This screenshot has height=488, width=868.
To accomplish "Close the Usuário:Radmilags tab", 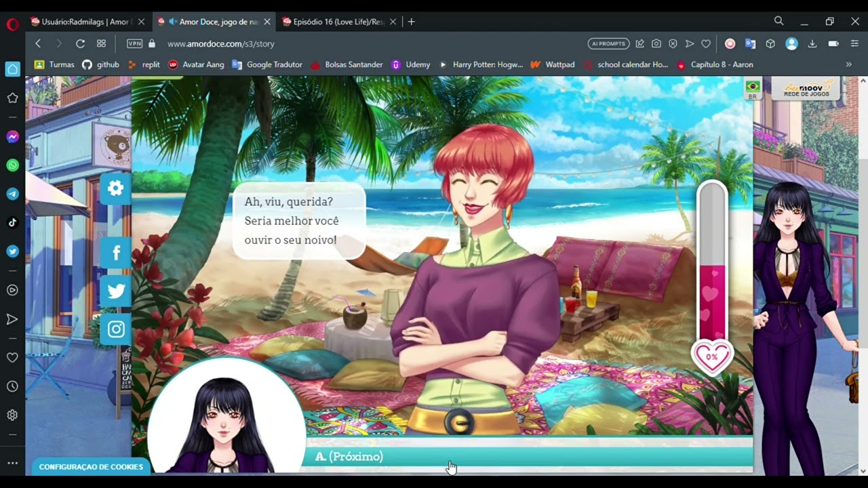I will pyautogui.click(x=141, y=22).
